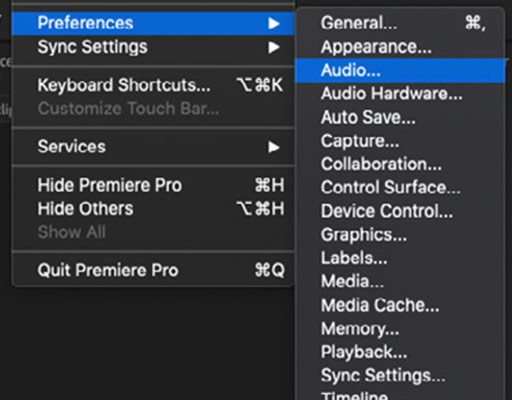Open Control Surface preferences

400,188
